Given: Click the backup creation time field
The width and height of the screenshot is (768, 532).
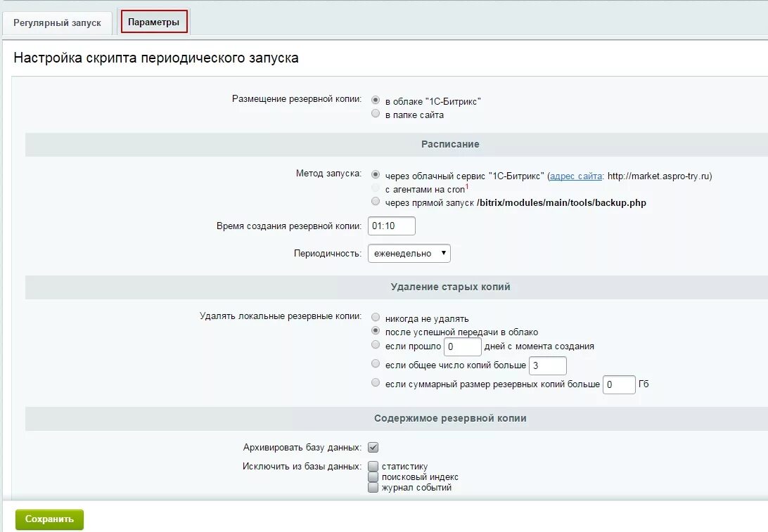Looking at the screenshot, I should pyautogui.click(x=392, y=226).
